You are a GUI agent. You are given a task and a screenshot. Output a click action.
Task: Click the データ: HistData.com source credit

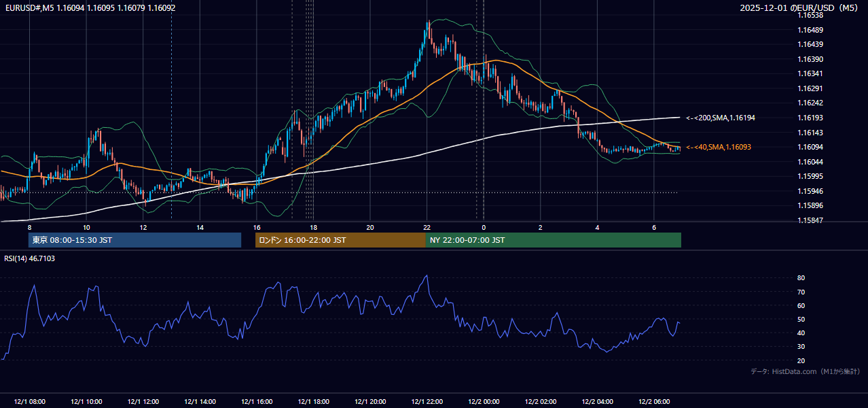pyautogui.click(x=806, y=371)
